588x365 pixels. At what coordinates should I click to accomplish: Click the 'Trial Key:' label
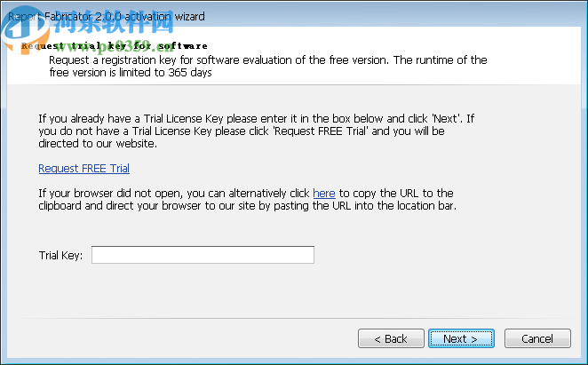pos(60,256)
